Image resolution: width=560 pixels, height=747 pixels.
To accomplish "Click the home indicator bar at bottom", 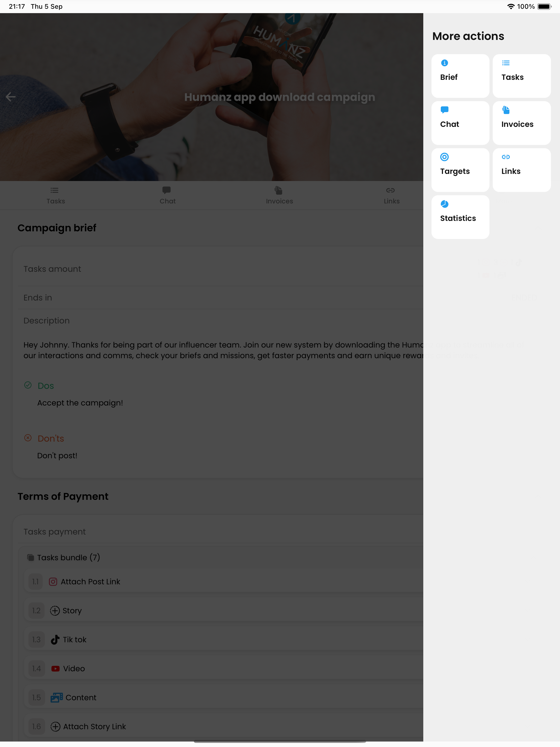I will 280,742.
